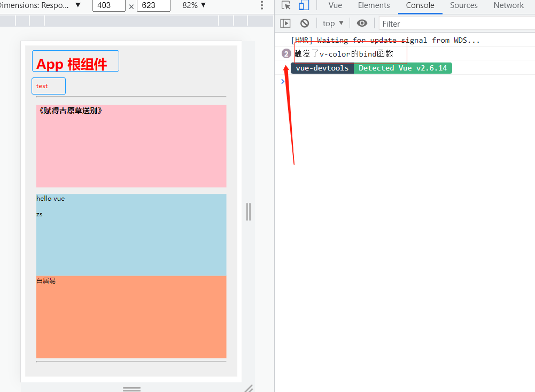The width and height of the screenshot is (535, 392).
Task: Open the device toolbar three-dot menu
Action: pyautogui.click(x=262, y=5)
